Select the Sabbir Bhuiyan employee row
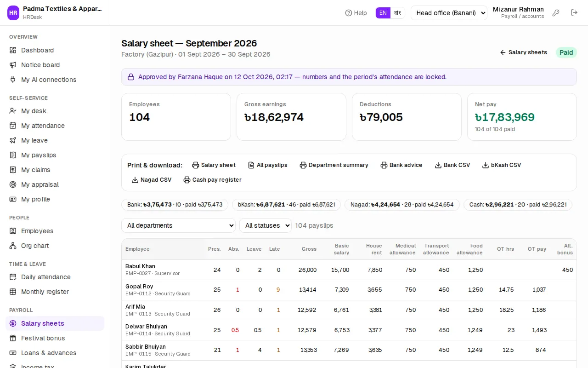The image size is (588, 368). click(349, 350)
